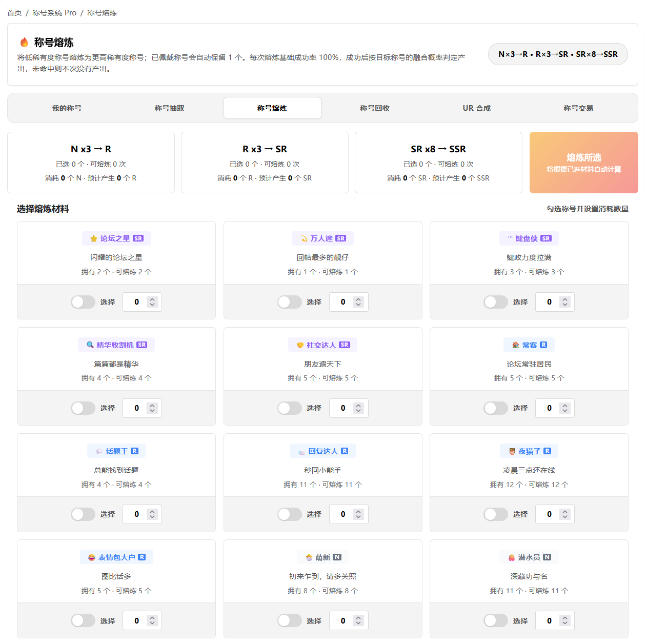Screen dimensions: 647x644
Task: Click the quantity stepper arrows for 夜猫子
Action: click(565, 514)
